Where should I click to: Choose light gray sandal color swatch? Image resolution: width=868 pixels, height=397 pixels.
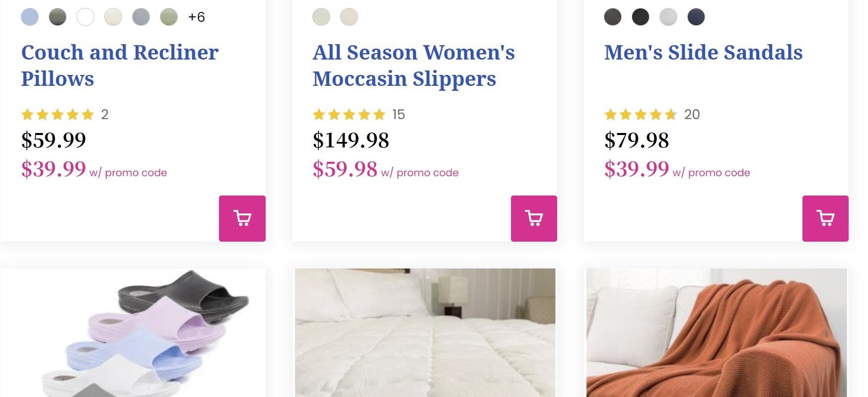pos(668,17)
